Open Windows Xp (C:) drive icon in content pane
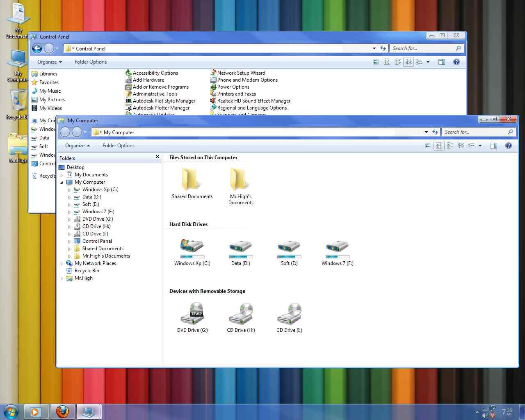The width and height of the screenshot is (525, 420). [192, 248]
